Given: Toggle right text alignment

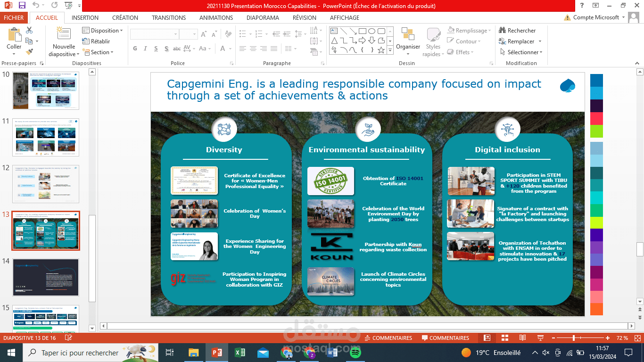Looking at the screenshot, I should click(x=264, y=49).
